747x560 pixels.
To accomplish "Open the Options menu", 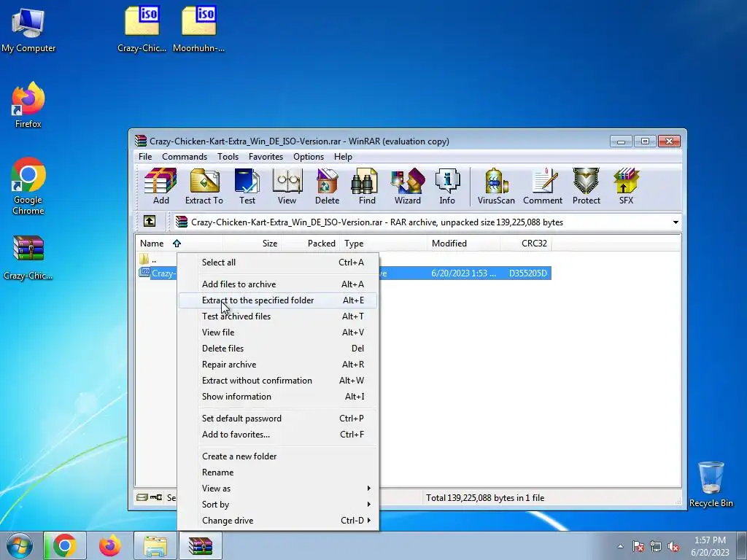I will [309, 157].
